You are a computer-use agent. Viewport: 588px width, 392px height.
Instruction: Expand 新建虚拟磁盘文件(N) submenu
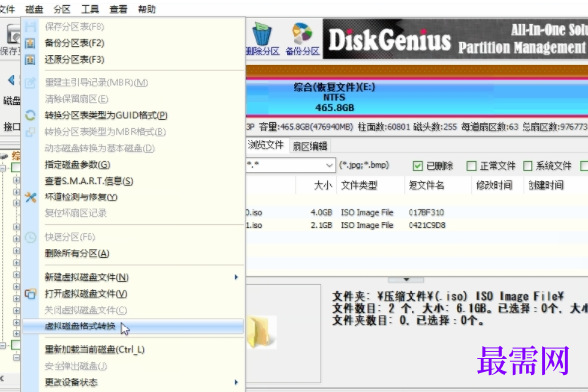[x=133, y=277]
